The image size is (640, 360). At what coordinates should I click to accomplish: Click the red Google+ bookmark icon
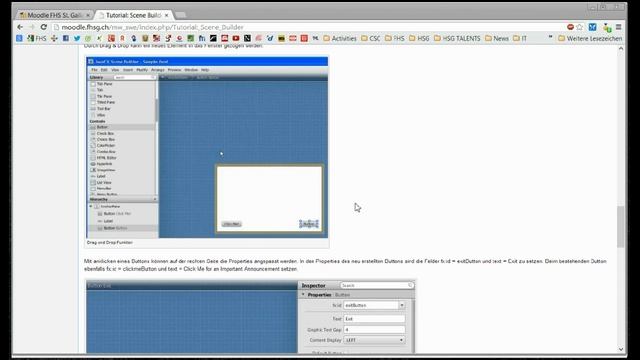coord(111,38)
